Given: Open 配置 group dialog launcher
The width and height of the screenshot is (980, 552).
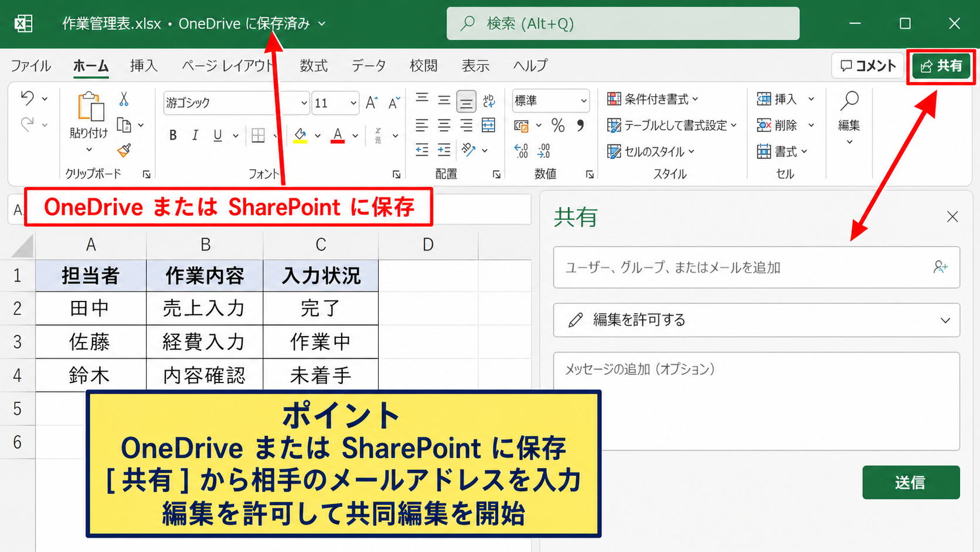Looking at the screenshot, I should click(x=496, y=174).
